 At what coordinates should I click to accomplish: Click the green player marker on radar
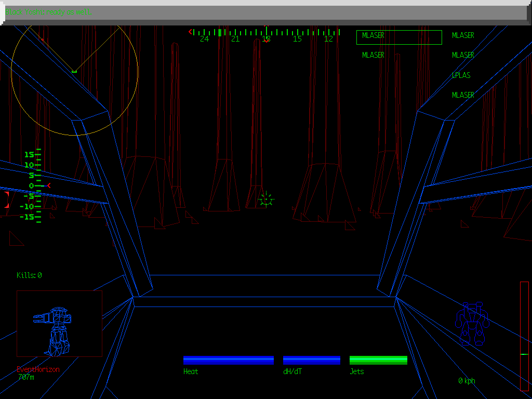pyautogui.click(x=74, y=71)
